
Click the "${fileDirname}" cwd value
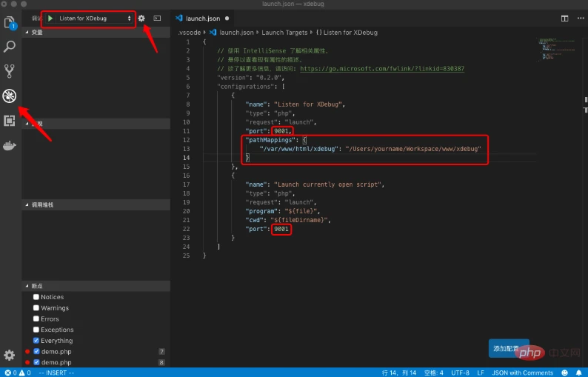(x=299, y=220)
